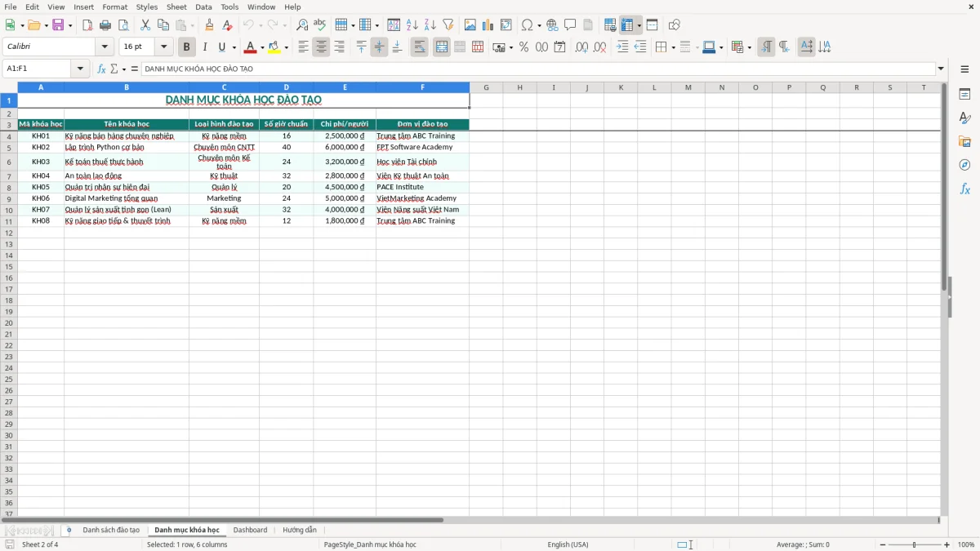Screen dimensions: 980x551
Task: Insert a chart icon
Action: pos(488,25)
